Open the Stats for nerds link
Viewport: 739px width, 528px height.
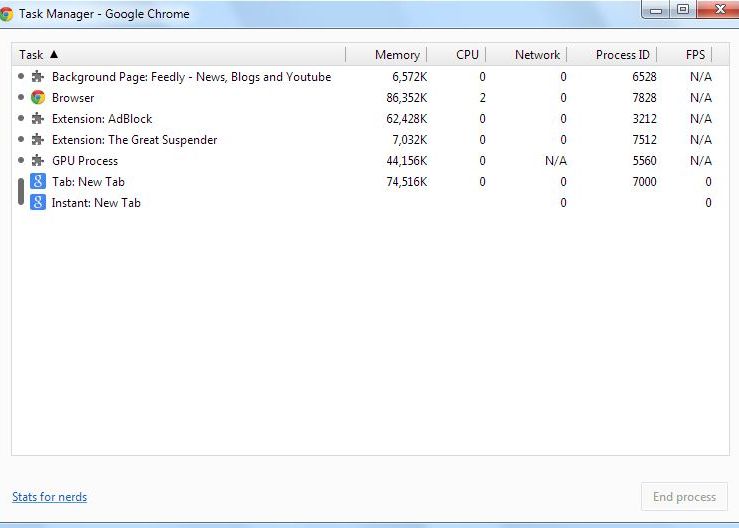point(49,497)
